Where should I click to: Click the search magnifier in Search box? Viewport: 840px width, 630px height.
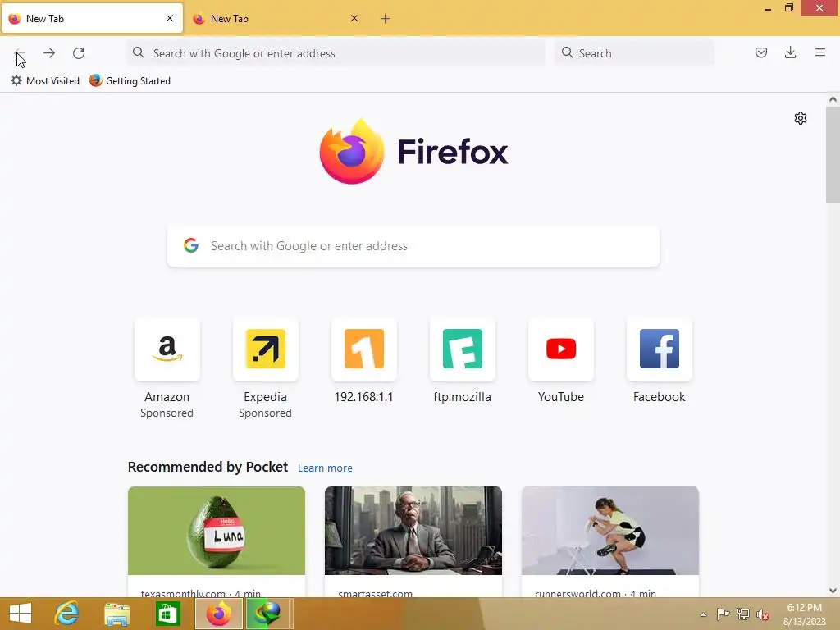[x=568, y=52]
